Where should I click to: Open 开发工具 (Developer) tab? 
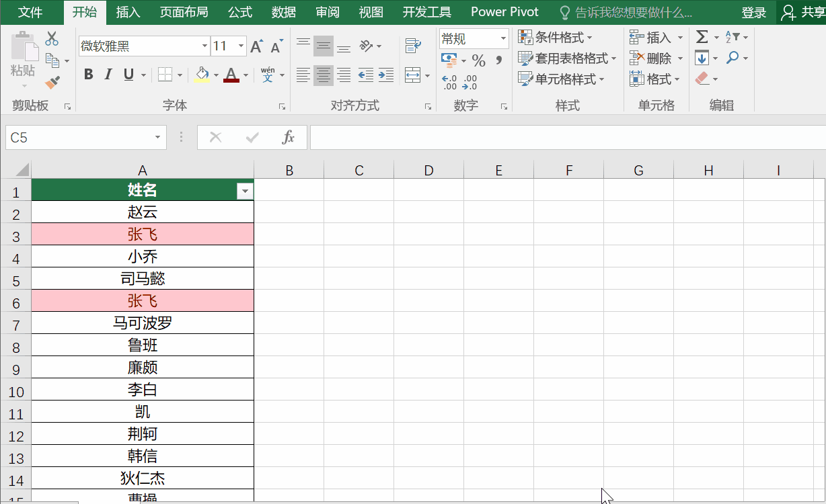click(x=427, y=12)
